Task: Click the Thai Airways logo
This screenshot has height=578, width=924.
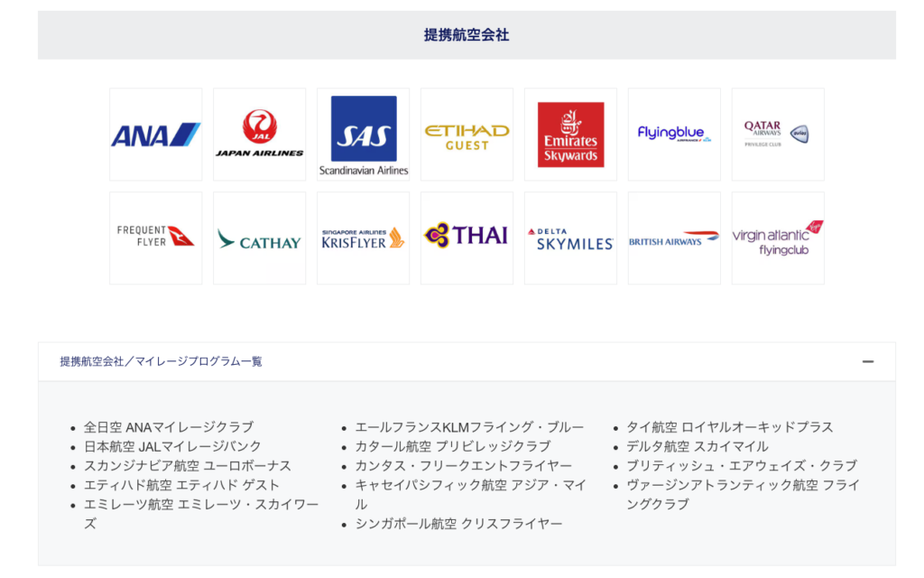Action: coord(467,238)
